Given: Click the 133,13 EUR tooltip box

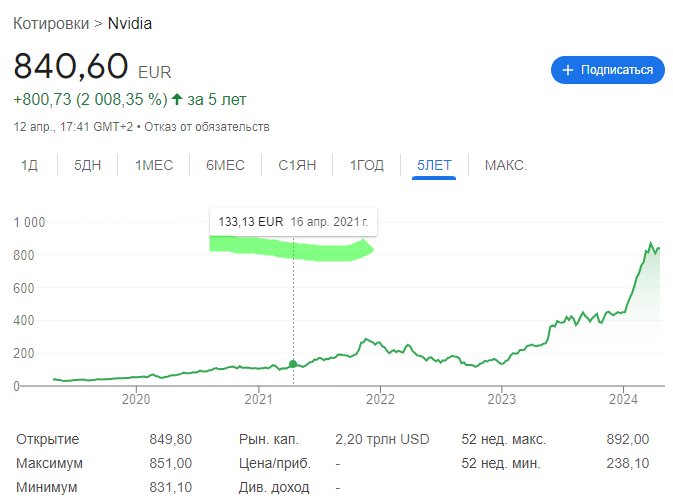Looking at the screenshot, I should click(x=293, y=222).
